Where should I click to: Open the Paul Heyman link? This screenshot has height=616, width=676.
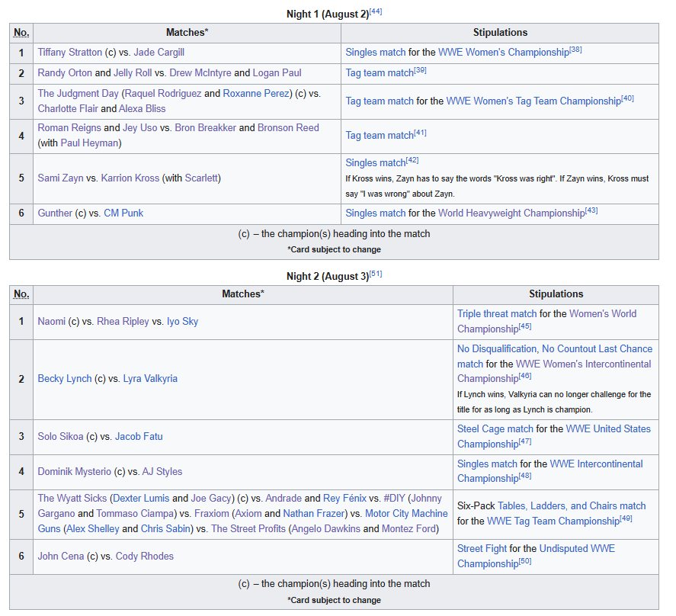[89, 143]
